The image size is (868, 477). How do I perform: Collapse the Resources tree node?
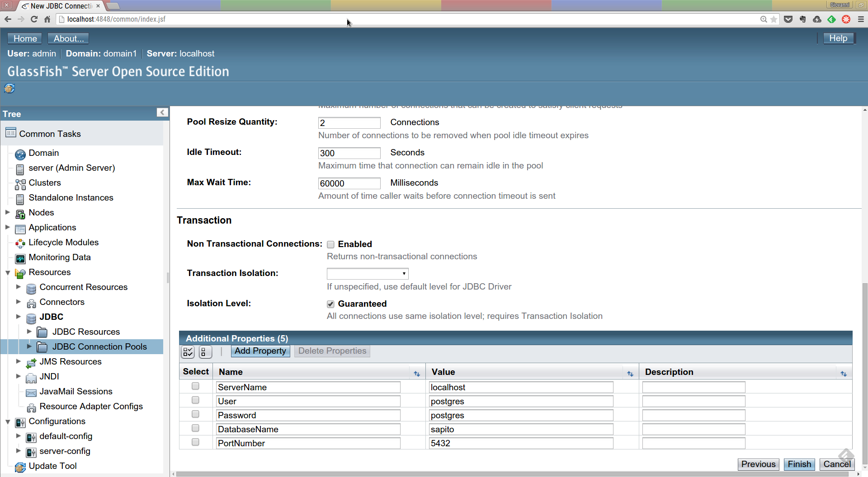[8, 272]
